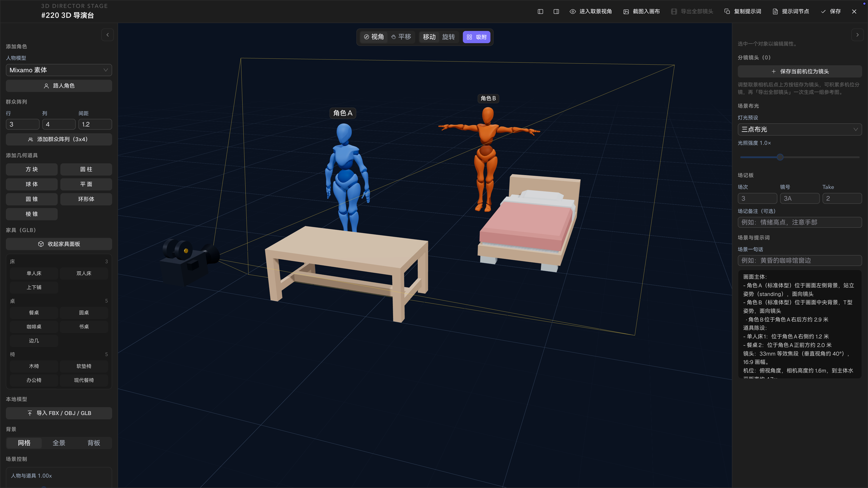Click the prompt node document icon
The height and width of the screenshot is (488, 868).
pyautogui.click(x=775, y=12)
